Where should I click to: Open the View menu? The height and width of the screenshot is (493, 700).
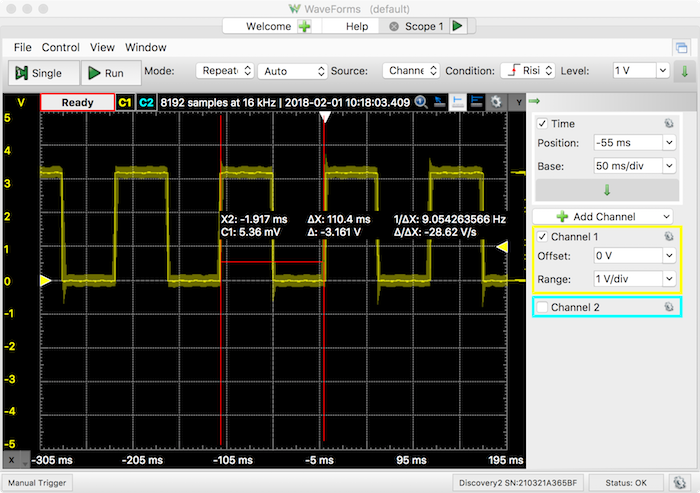pos(102,47)
